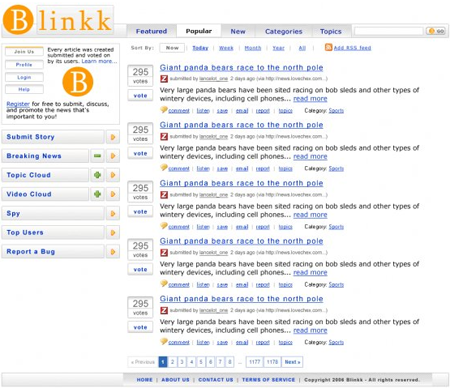Open the Topic Cloud panel header
The image size is (450, 388).
45,175
